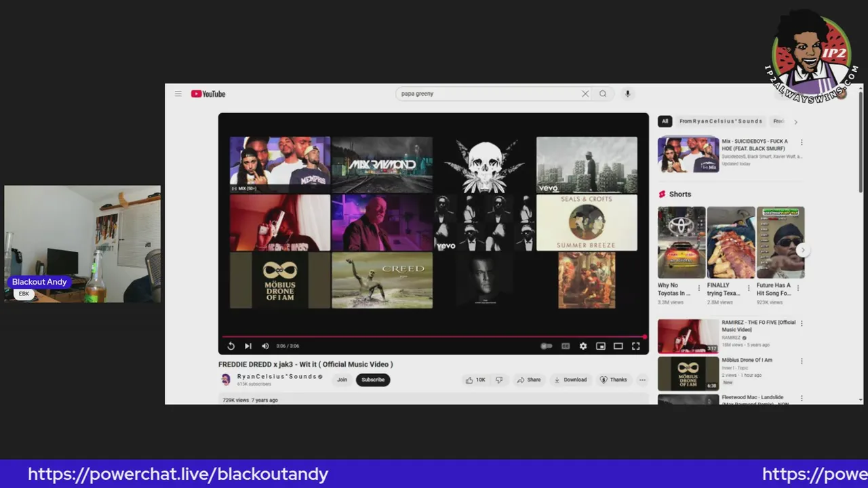Click the '729K views 7 years ago' text
Screen dimensions: 868x488
coord(250,400)
